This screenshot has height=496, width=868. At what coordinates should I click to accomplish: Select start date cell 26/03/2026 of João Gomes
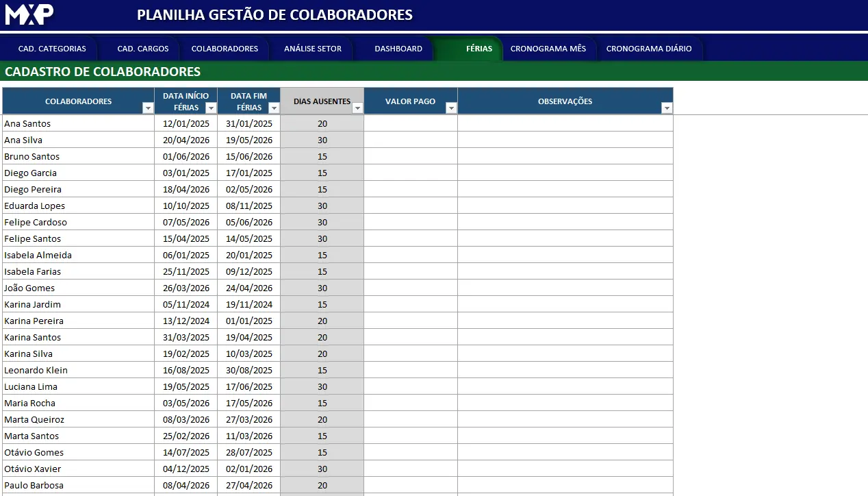point(186,288)
